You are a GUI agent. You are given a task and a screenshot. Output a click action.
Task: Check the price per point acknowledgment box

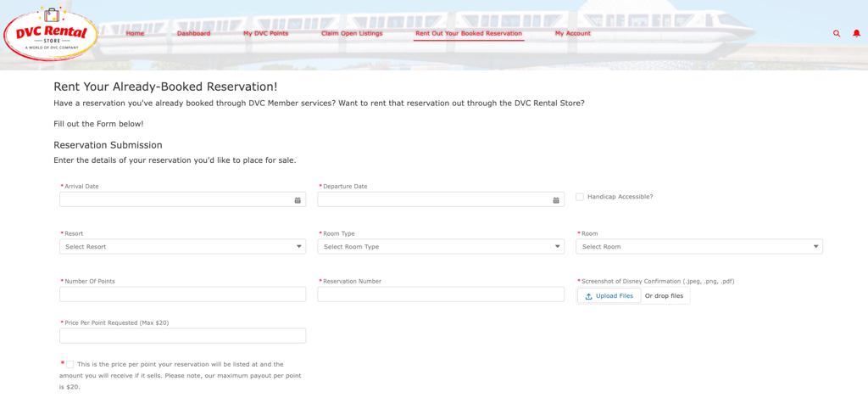click(x=70, y=364)
